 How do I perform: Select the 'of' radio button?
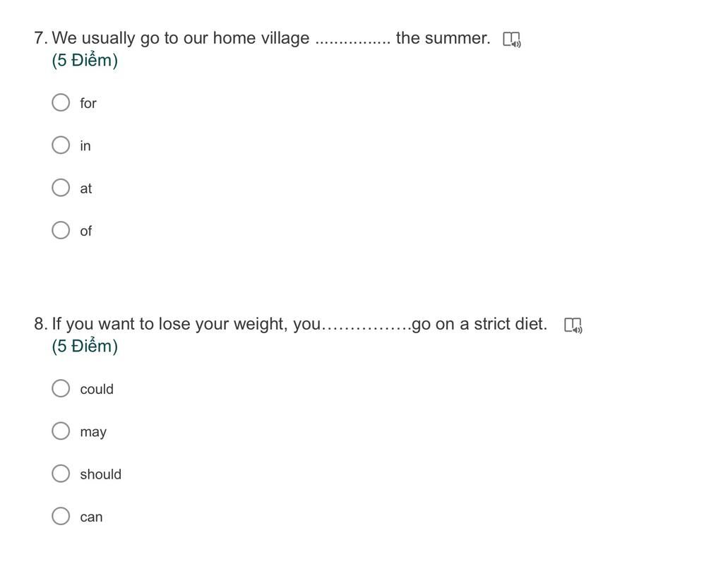point(61,230)
